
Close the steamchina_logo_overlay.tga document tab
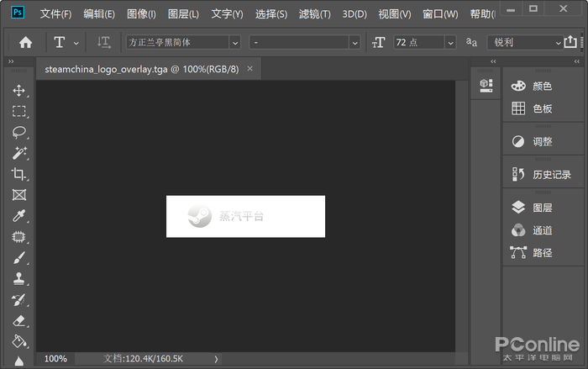(x=249, y=69)
